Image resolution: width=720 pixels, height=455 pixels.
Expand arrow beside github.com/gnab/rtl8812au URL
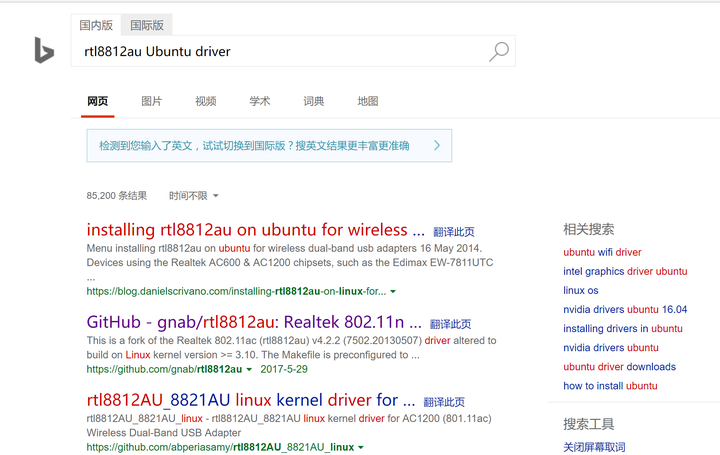pyautogui.click(x=249, y=370)
